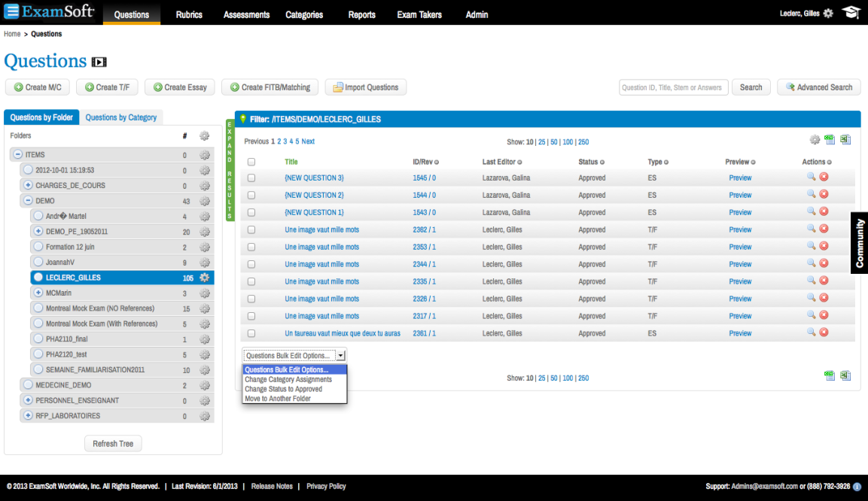Image resolution: width=868 pixels, height=501 pixels.
Task: Choose Change Category Assignments option
Action: pos(288,379)
